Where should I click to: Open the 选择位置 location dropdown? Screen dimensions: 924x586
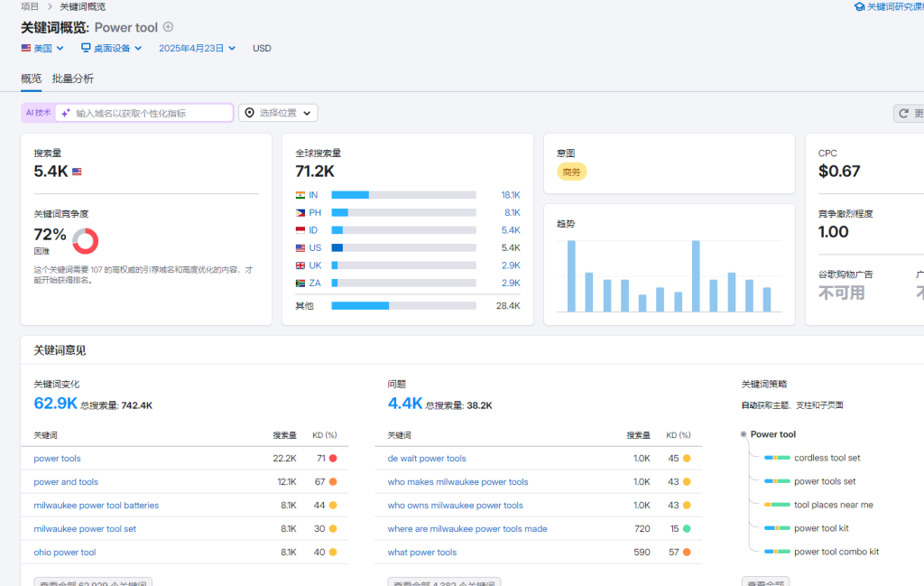[278, 113]
